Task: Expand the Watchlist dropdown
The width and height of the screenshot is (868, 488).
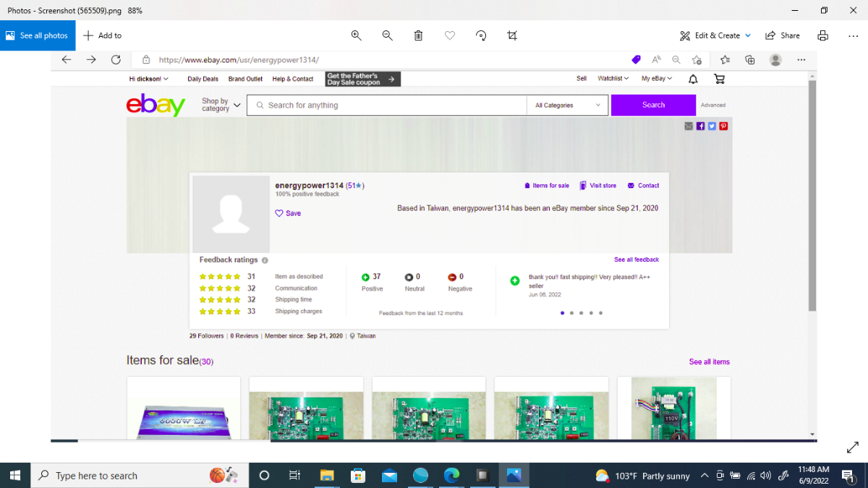Action: click(613, 78)
